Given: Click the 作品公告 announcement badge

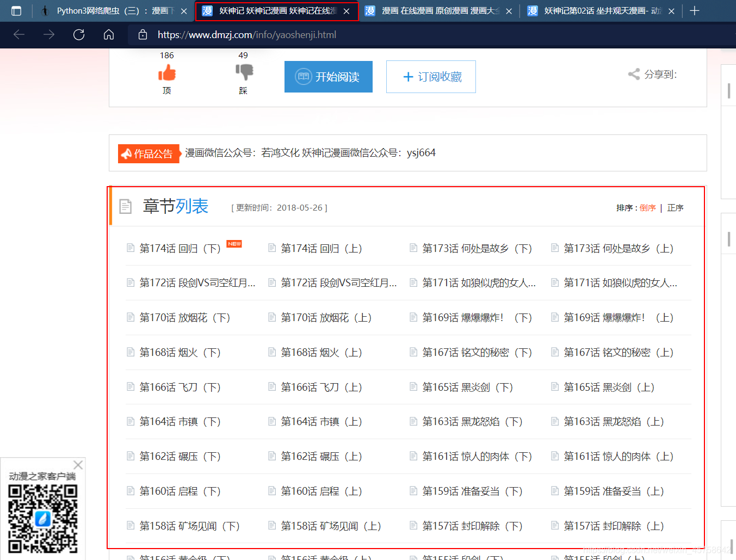Looking at the screenshot, I should pyautogui.click(x=149, y=153).
